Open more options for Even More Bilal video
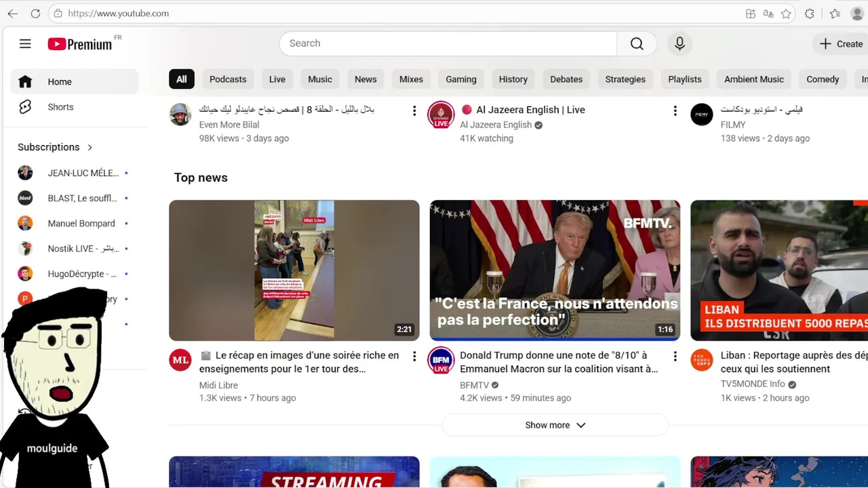Image resolution: width=868 pixels, height=488 pixels. (414, 110)
